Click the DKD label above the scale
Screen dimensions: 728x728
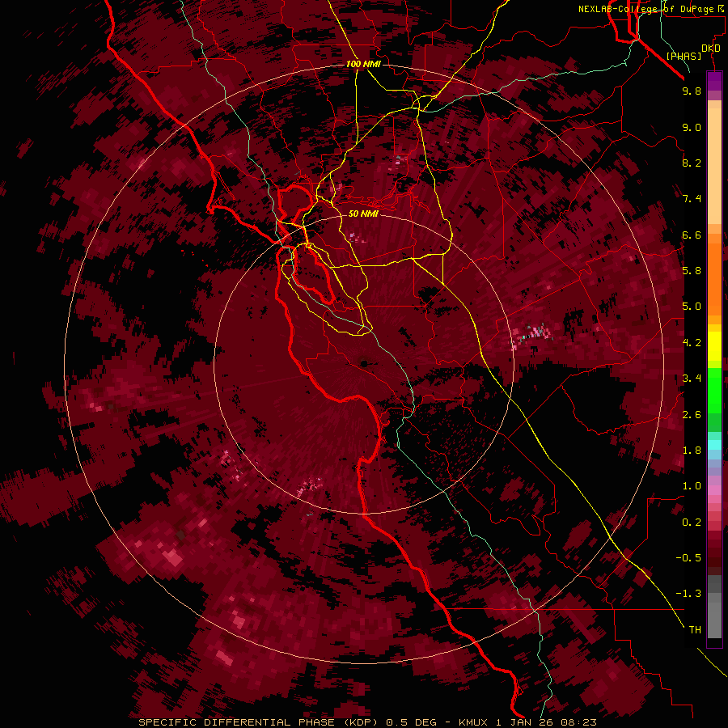click(710, 49)
